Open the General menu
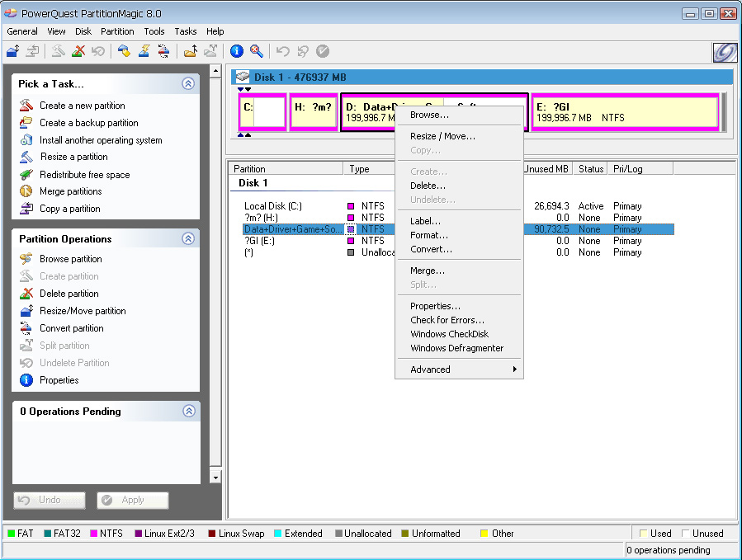742x560 pixels. click(22, 31)
